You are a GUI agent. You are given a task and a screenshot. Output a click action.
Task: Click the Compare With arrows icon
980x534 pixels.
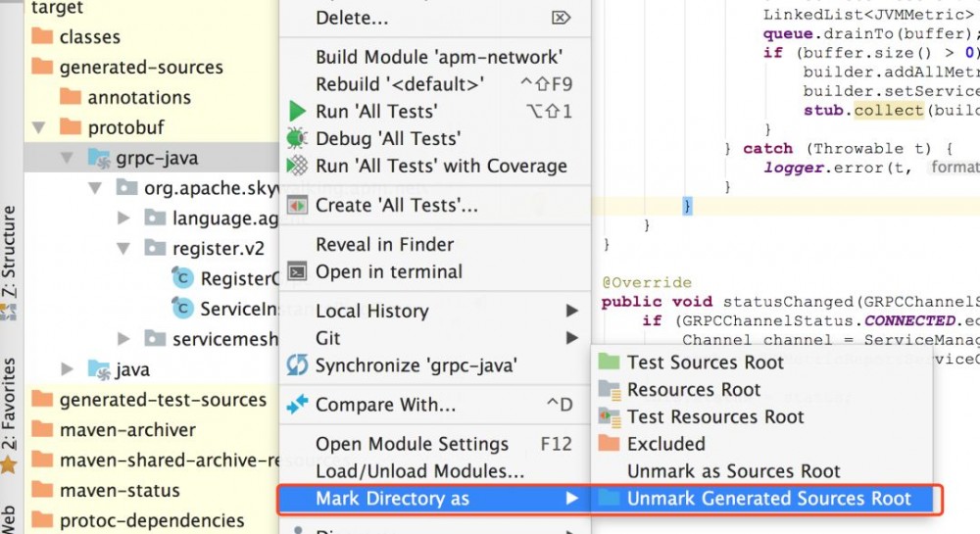(x=298, y=404)
